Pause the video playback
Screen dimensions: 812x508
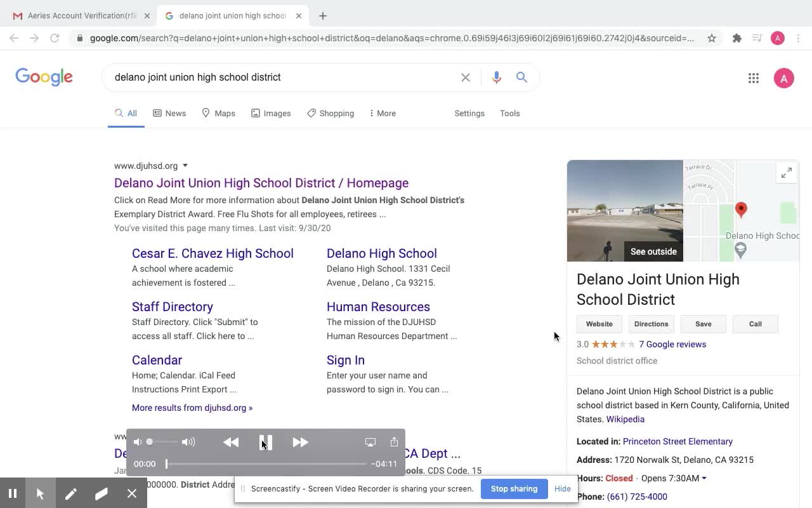coord(266,442)
